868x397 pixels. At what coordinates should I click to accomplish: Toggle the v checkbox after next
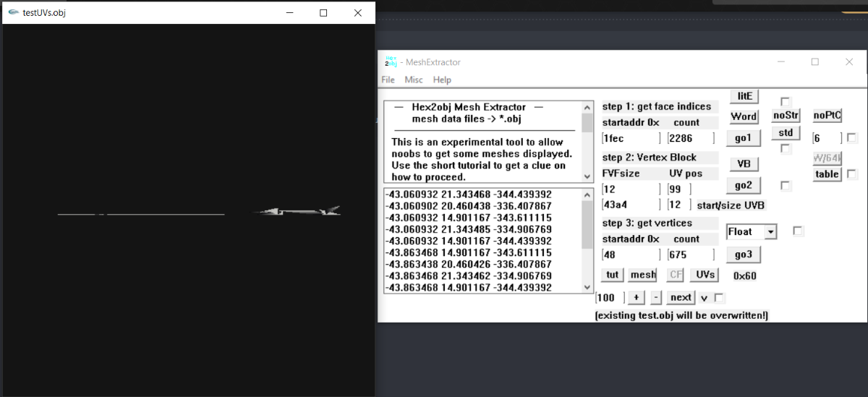click(718, 298)
